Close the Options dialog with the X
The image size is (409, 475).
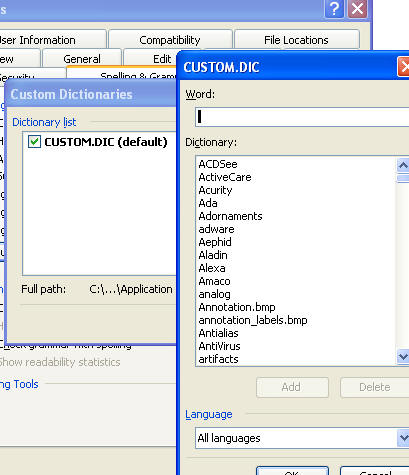pos(358,8)
